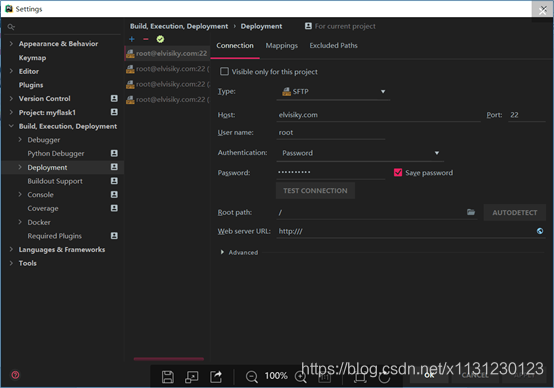Expand the Editor tree node
This screenshot has height=388, width=554.
tap(11, 71)
